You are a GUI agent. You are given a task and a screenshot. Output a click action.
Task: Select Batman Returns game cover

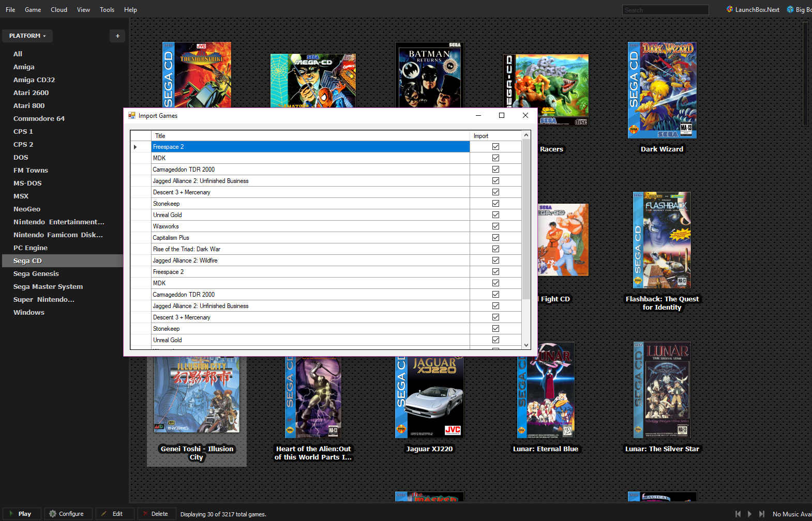pyautogui.click(x=429, y=75)
